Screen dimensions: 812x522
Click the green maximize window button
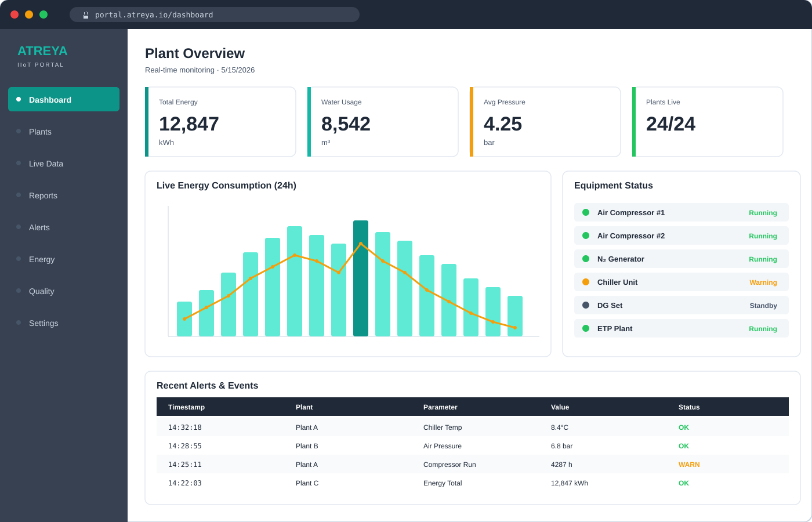(x=43, y=14)
